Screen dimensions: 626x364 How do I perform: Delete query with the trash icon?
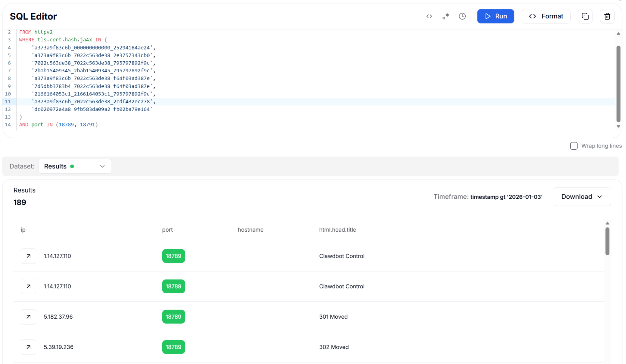[x=607, y=16]
